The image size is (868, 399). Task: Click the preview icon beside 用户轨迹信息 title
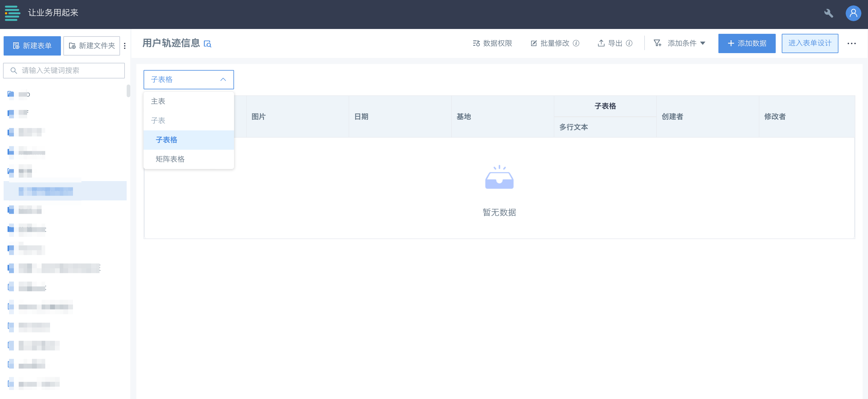coord(207,44)
